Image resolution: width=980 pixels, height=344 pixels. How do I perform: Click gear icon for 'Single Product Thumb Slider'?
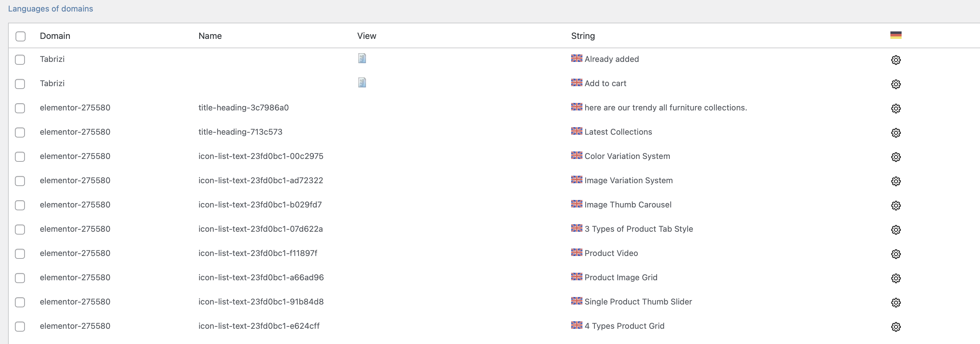point(896,303)
